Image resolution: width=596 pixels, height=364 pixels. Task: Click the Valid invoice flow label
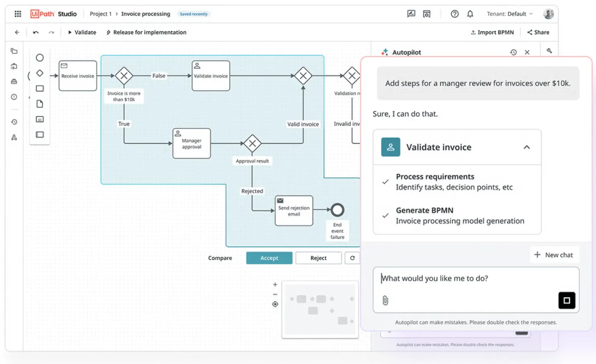pos(303,124)
